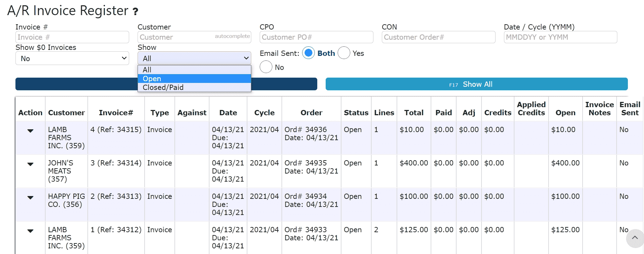Focus the Invoice # input field
The image size is (644, 254).
coord(72,37)
